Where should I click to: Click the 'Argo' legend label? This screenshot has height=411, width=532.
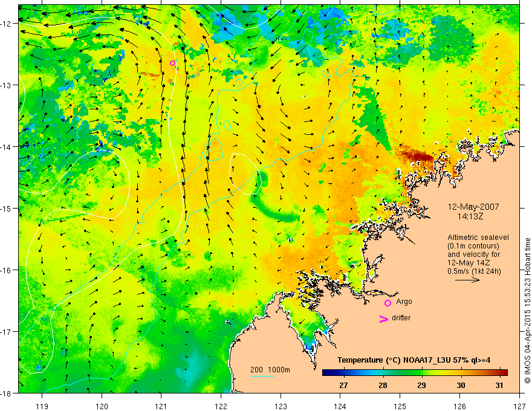[404, 302]
